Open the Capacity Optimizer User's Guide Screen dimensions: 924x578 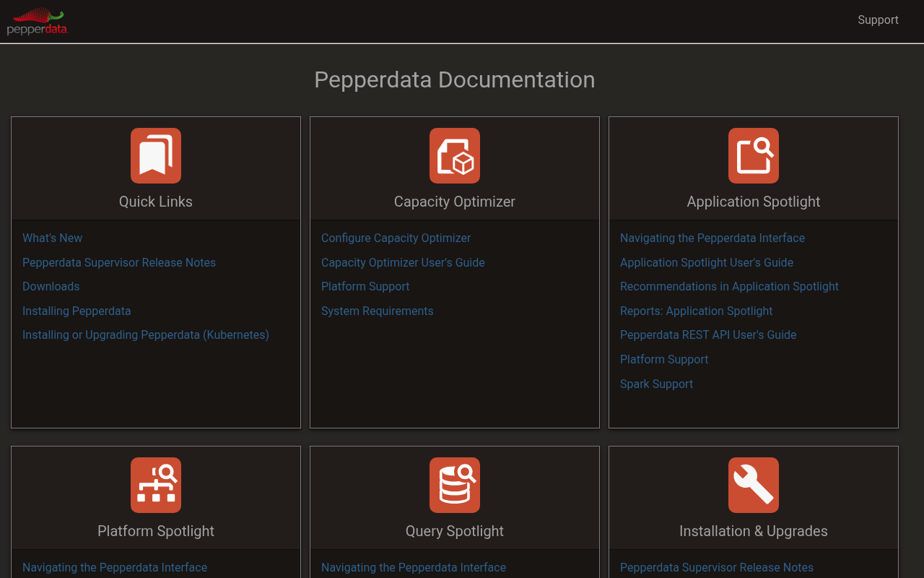coord(403,262)
